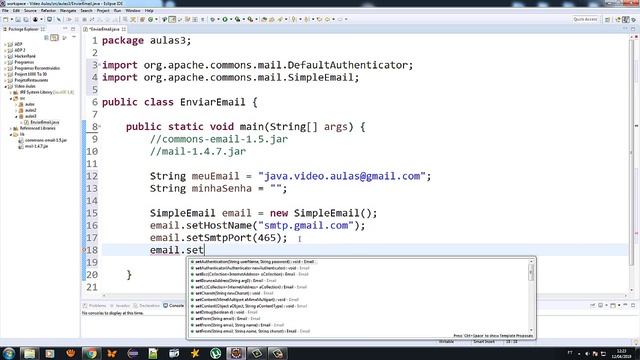Switch to the EnviarEmail.java editor tab
640x360 pixels.
[104, 29]
